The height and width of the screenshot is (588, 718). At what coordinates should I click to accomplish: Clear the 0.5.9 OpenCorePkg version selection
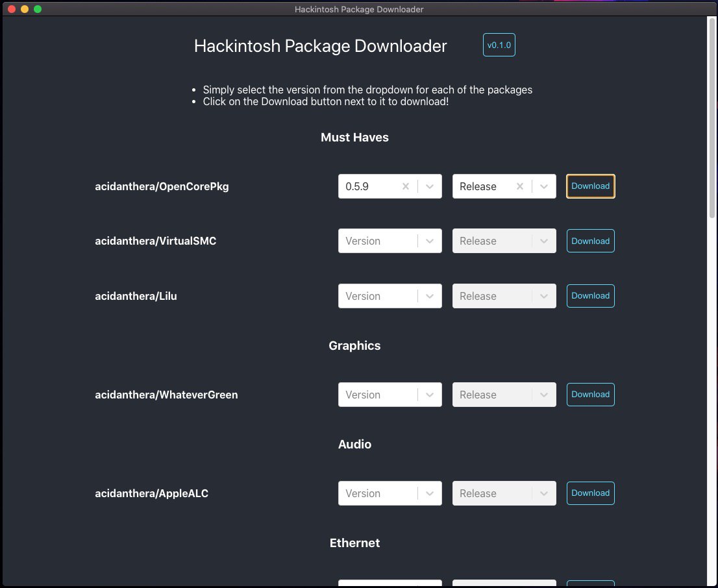coord(405,186)
